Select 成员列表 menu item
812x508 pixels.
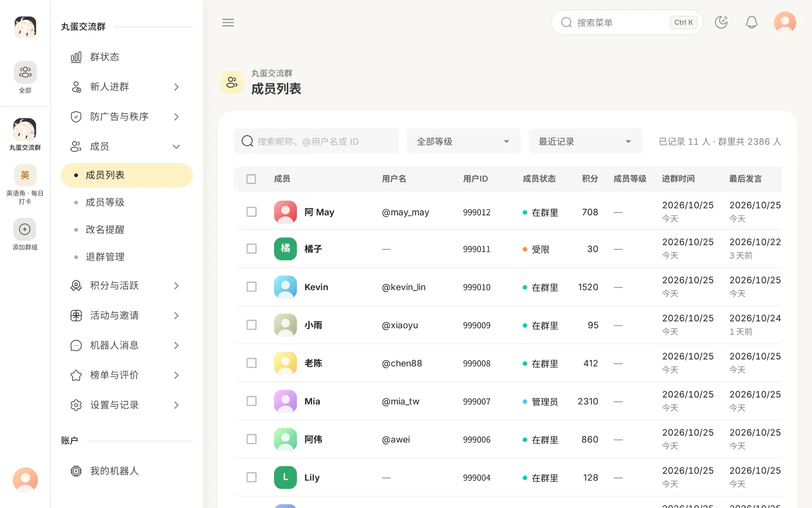pos(127,175)
